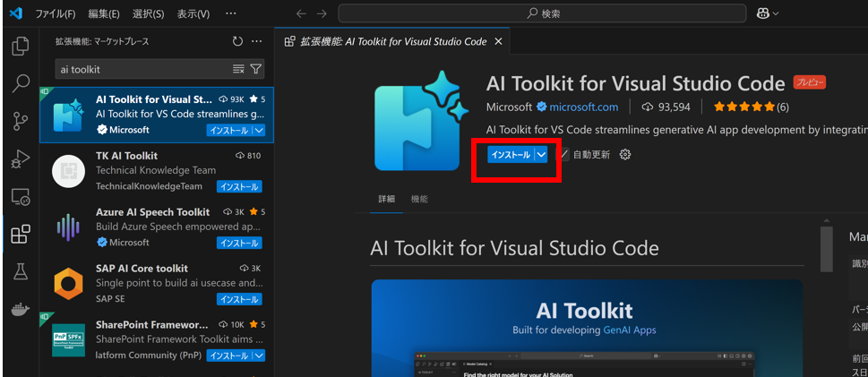This screenshot has height=377, width=868.
Task: Open the Source Control view
Action: point(21,121)
